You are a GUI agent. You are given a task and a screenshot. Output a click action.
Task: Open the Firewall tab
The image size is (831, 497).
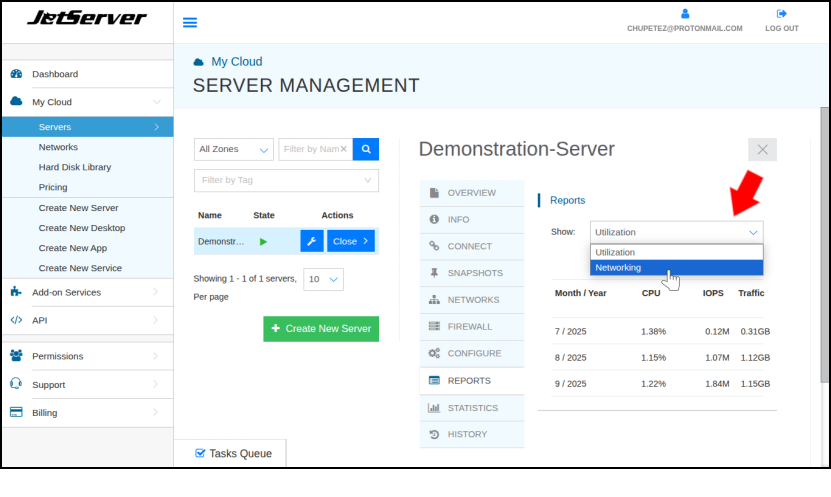tap(470, 326)
